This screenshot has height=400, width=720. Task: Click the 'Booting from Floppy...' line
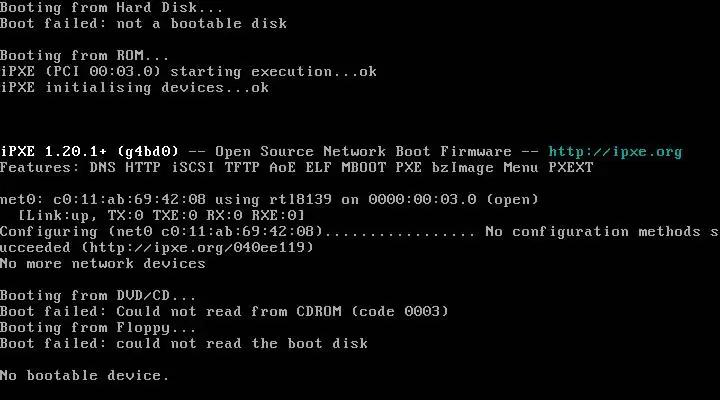pos(98,328)
